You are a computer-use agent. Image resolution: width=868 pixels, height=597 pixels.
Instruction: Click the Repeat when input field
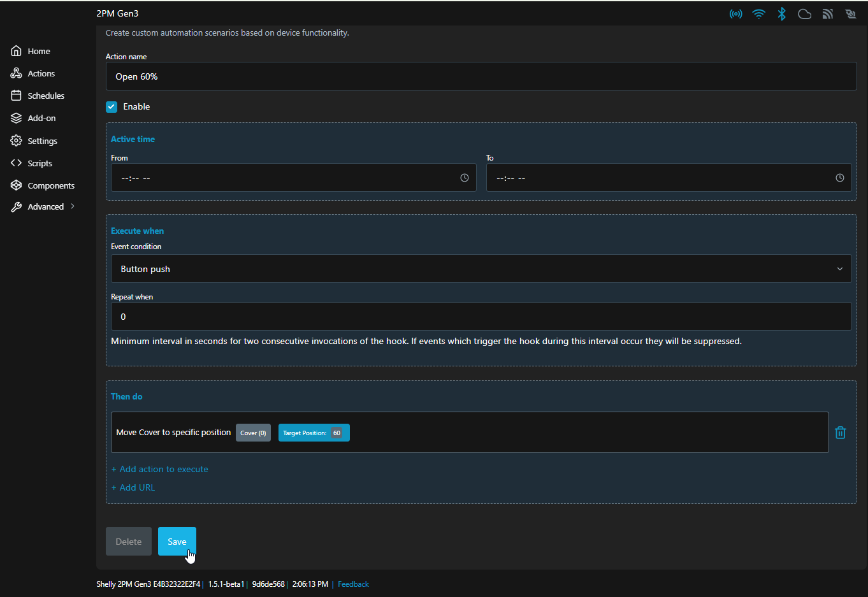[x=481, y=317]
